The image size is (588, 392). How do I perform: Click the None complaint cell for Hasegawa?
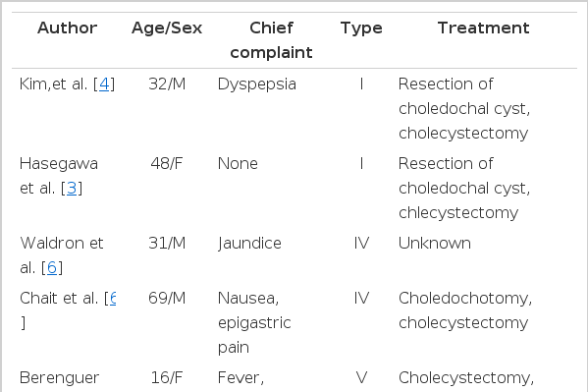(238, 164)
